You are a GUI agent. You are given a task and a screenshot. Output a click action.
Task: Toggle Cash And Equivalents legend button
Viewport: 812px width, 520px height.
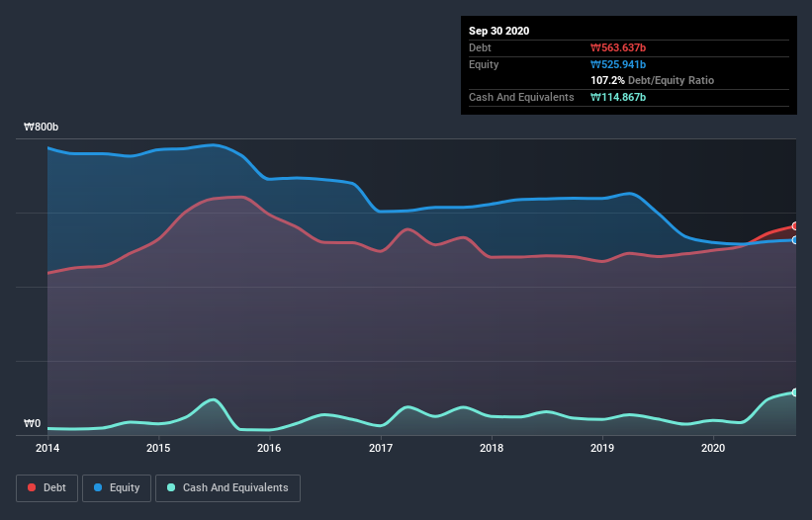point(227,488)
